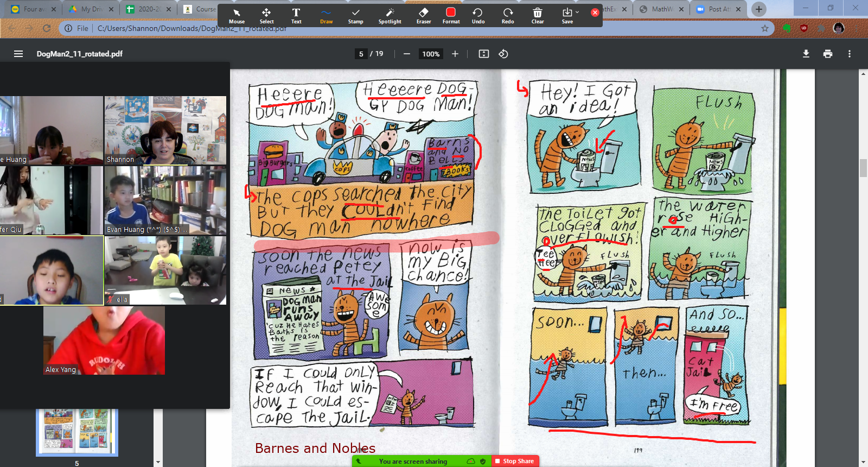Minimize the Chrome window
Viewport: 868px width, 467px height.
805,8
